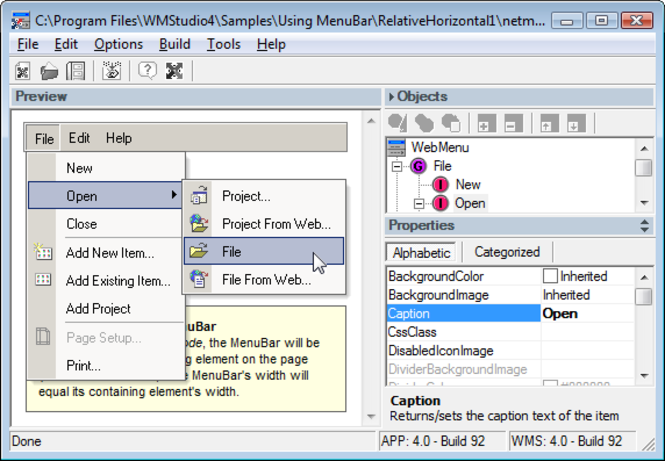Switch to the Alphabetic properties tab
This screenshot has width=665, height=461.
point(421,253)
